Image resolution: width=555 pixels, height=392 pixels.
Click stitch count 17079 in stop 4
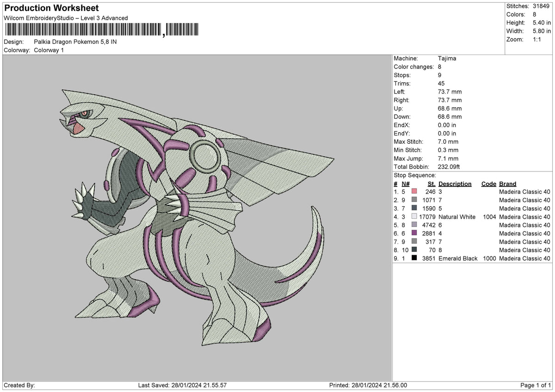pos(427,217)
